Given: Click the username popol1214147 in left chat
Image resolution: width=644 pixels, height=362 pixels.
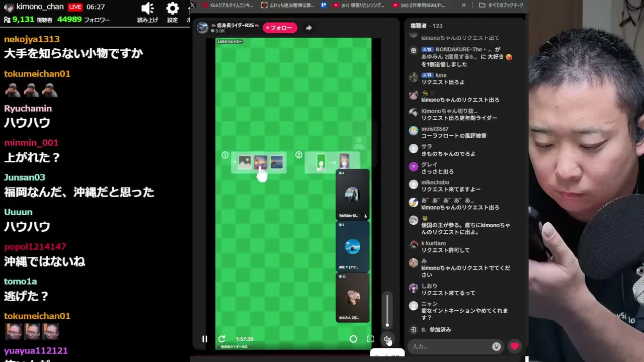Looking at the screenshot, I should tap(35, 247).
